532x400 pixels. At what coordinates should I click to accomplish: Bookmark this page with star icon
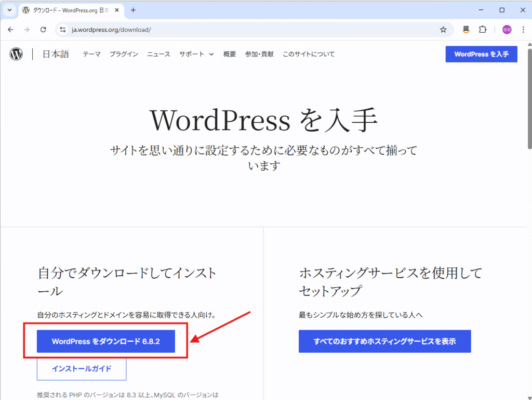coord(443,30)
